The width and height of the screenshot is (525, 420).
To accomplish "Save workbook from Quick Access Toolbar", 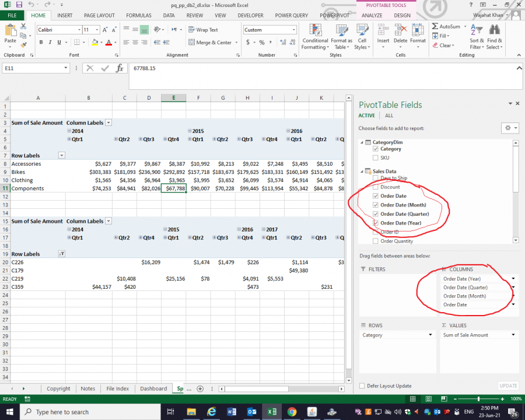I will tap(19, 5).
